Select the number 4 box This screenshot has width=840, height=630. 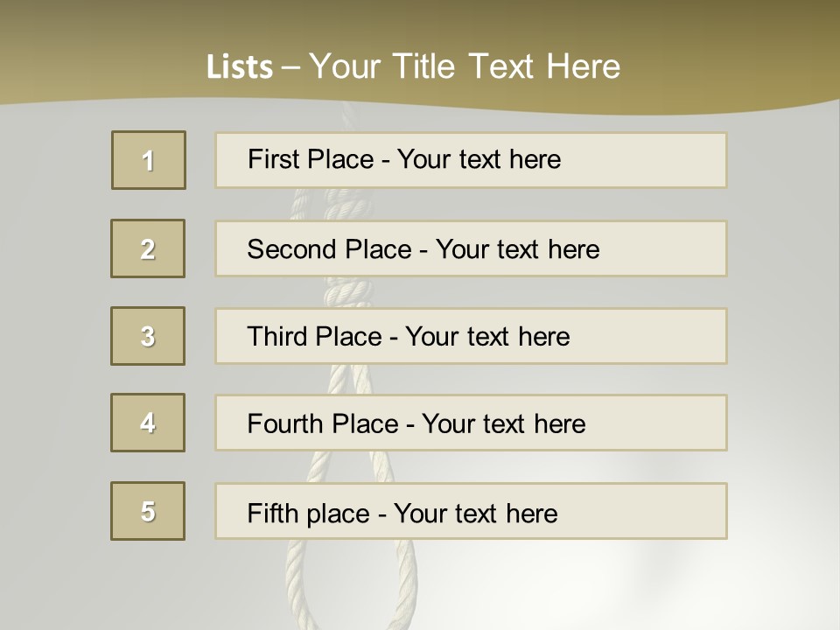tap(148, 423)
